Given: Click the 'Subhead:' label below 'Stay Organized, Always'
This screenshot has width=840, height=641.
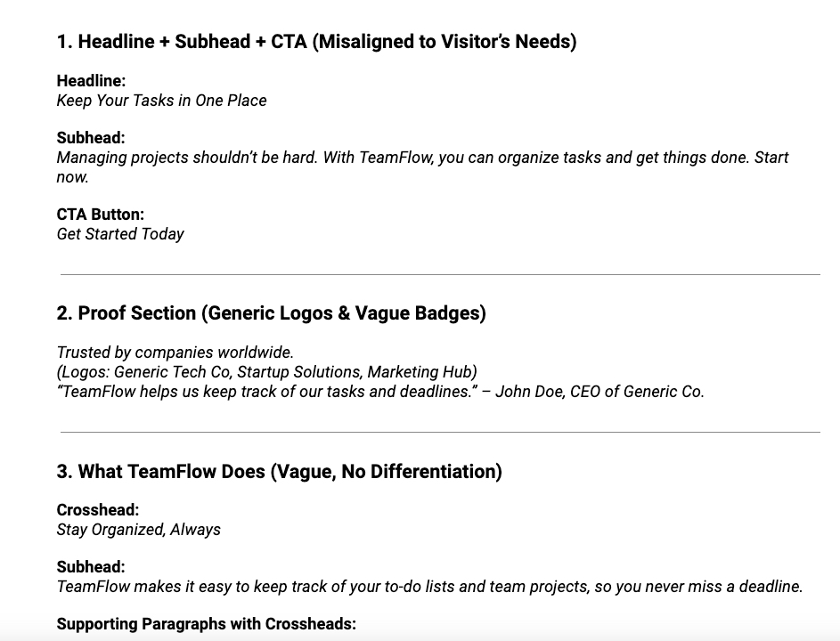Looking at the screenshot, I should click(90, 567).
